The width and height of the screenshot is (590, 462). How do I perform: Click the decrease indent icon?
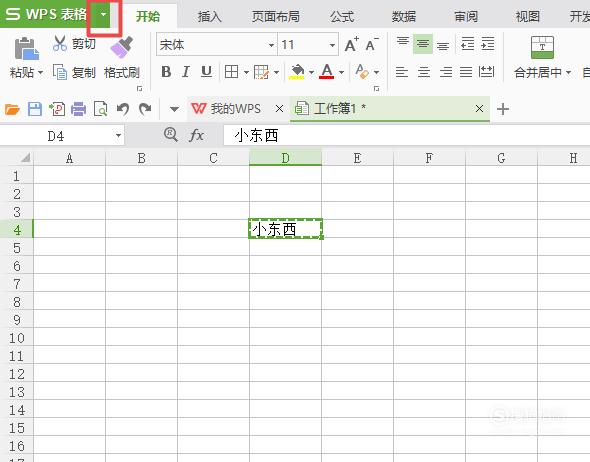coord(468,44)
